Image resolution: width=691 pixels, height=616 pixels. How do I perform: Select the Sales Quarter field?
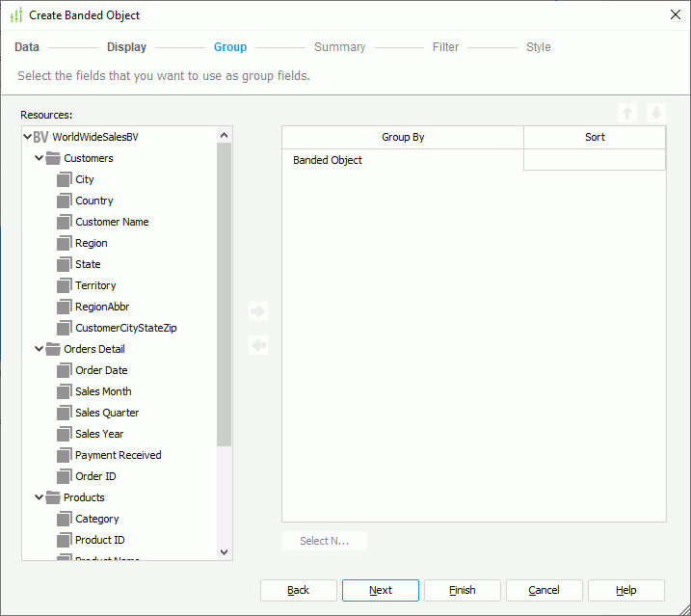click(x=107, y=413)
